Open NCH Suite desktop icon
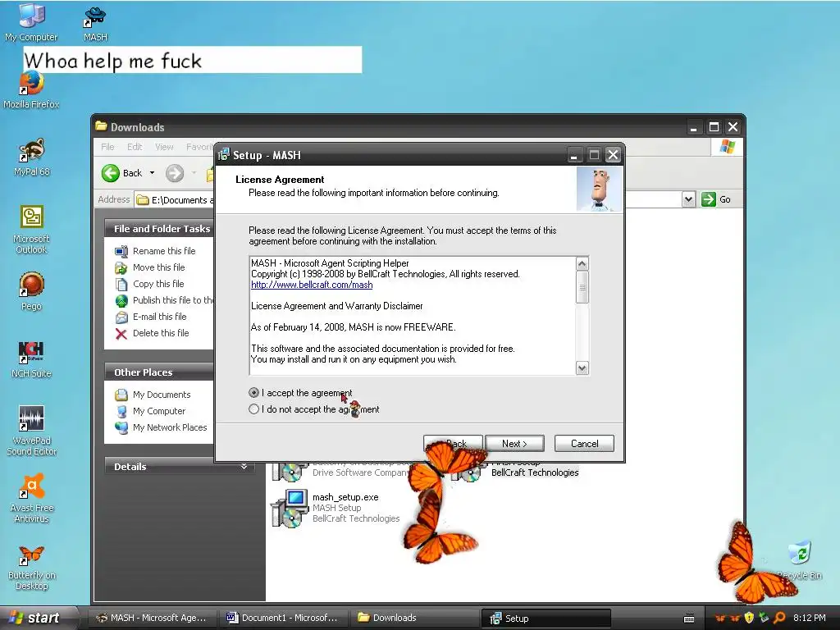The image size is (840, 630). 31,359
